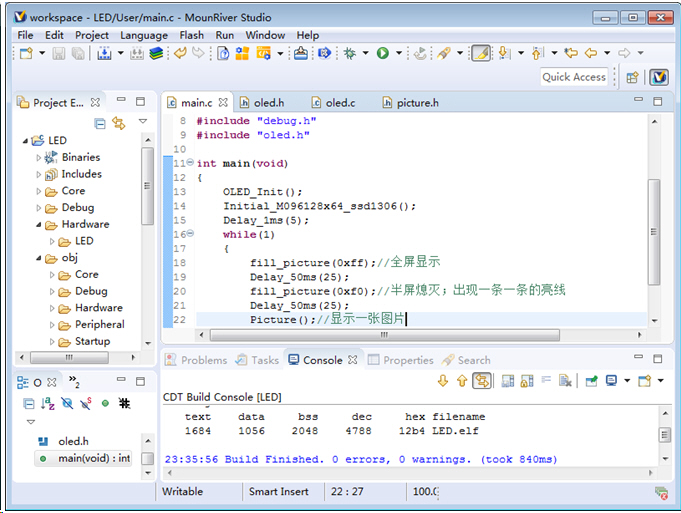Click Pin Console icon
The width and height of the screenshot is (681, 513).
pyautogui.click(x=591, y=381)
